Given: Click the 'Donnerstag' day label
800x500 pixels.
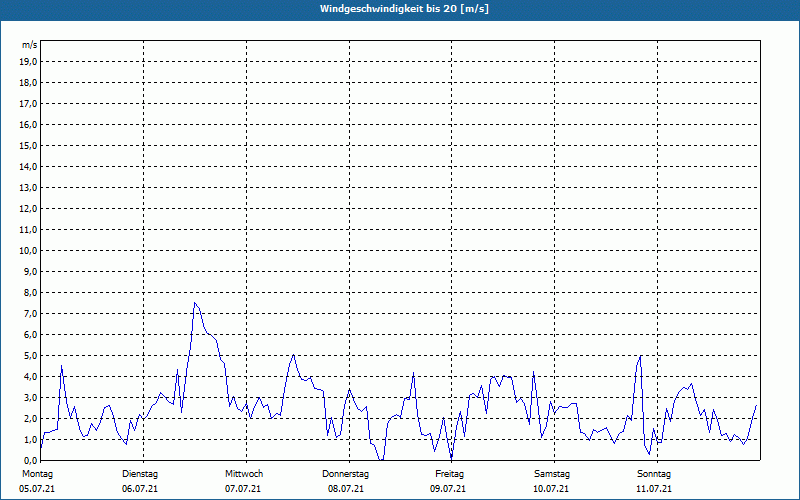Looking at the screenshot, I should [345, 474].
